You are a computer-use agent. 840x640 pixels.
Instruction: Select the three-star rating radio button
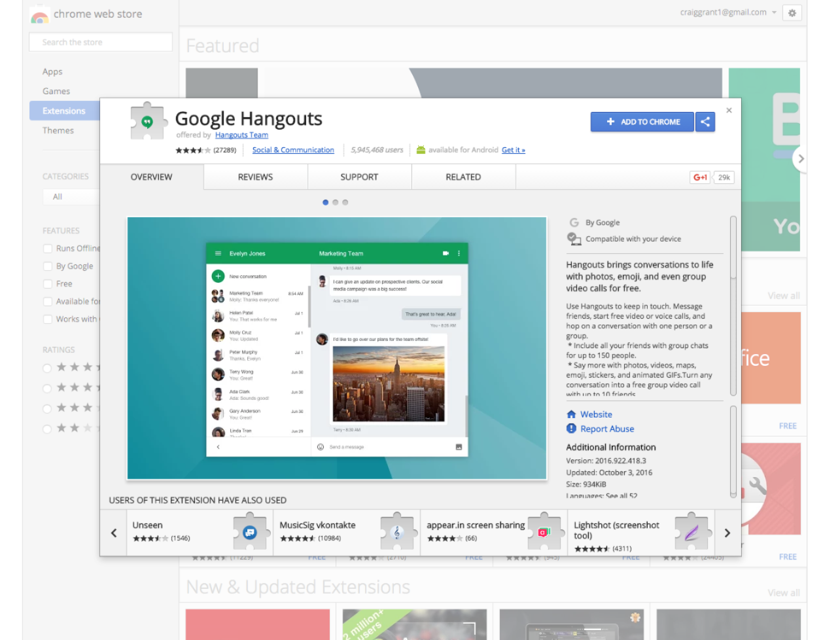pyautogui.click(x=47, y=409)
